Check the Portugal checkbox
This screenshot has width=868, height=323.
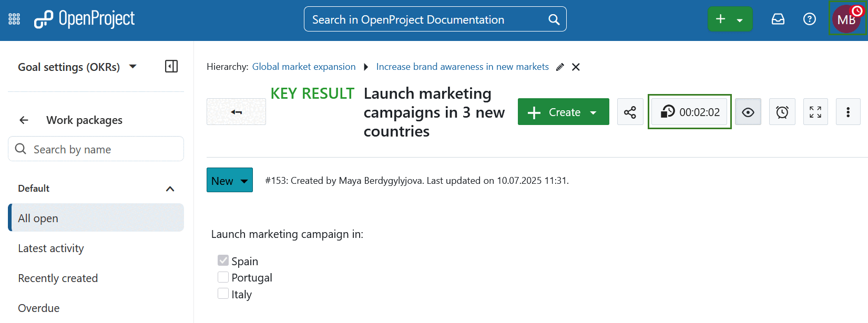point(223,277)
